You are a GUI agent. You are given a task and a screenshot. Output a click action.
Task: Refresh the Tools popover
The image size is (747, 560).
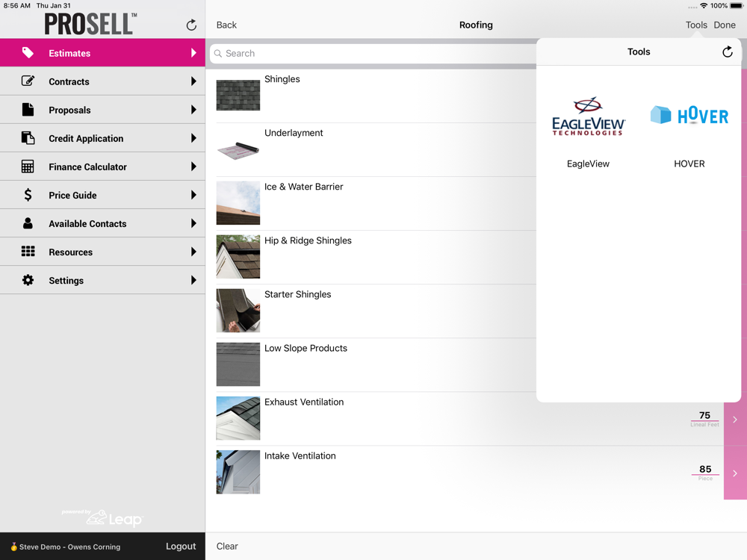(727, 52)
